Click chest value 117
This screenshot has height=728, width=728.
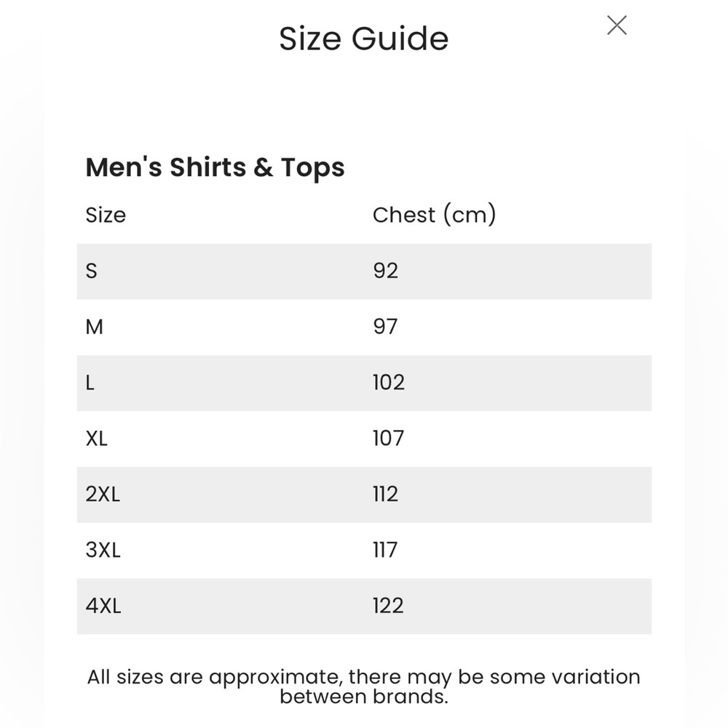pyautogui.click(x=385, y=550)
